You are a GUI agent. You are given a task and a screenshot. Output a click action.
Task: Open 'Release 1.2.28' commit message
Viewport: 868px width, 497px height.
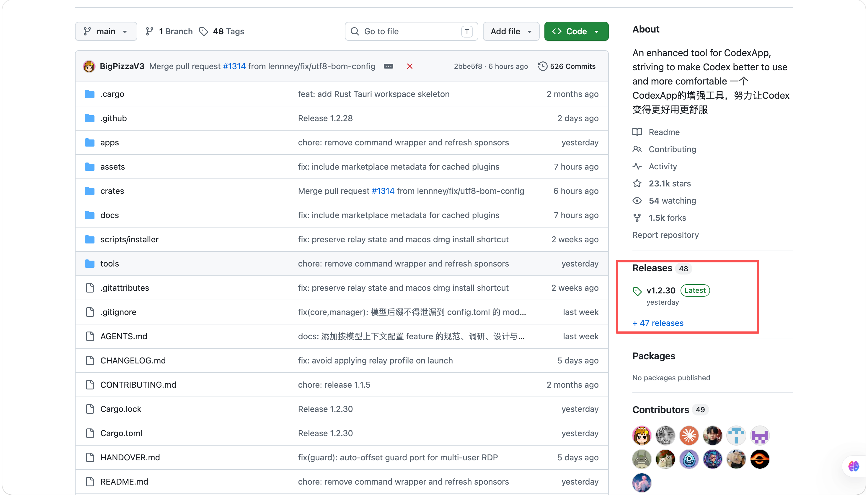click(325, 118)
